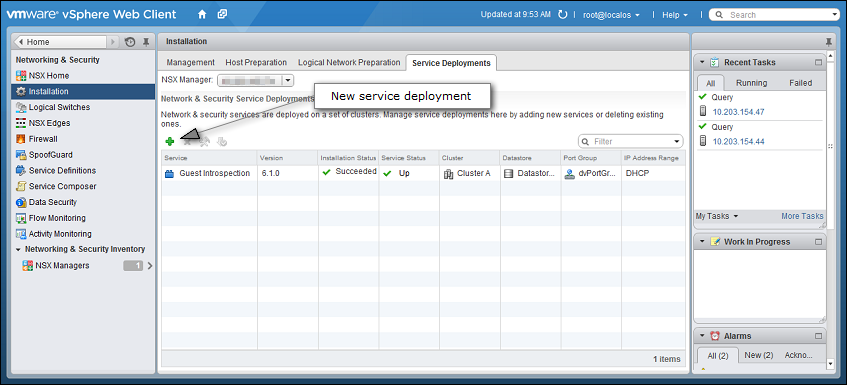Click the Installation gear icon

(x=21, y=91)
